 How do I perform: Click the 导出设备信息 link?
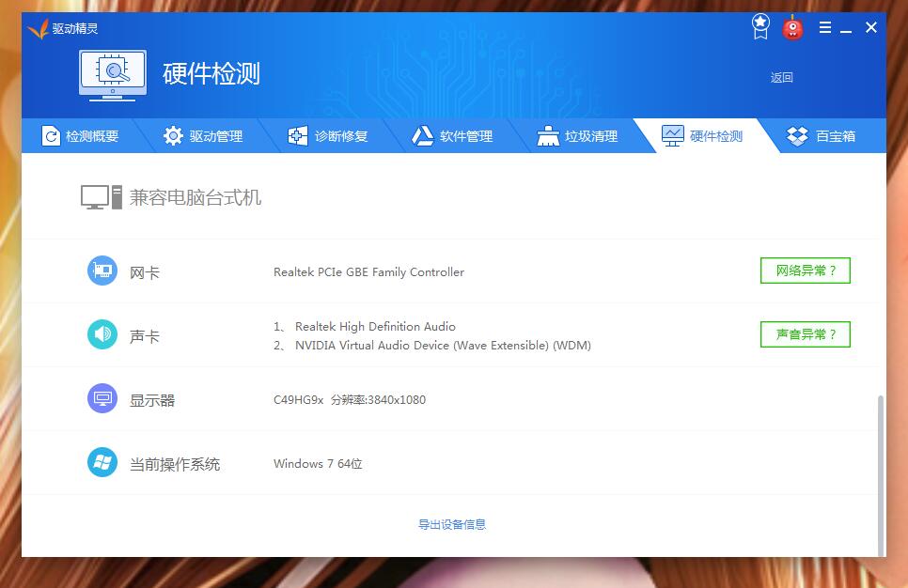point(452,524)
